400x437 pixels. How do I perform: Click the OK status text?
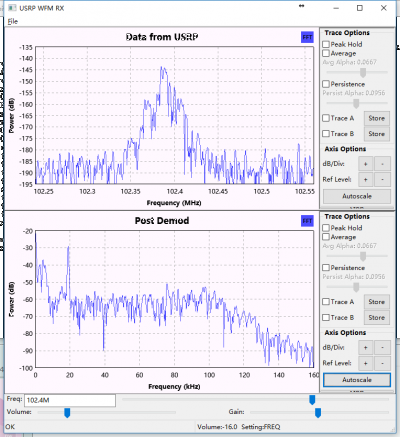[10, 427]
